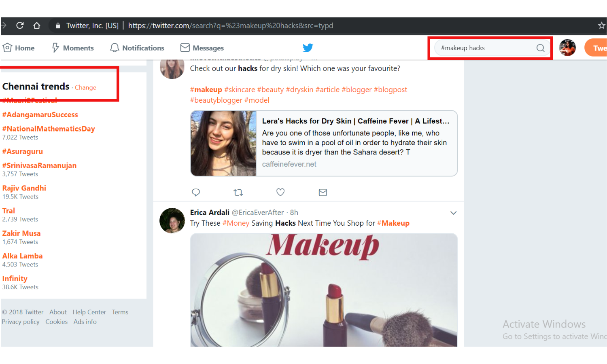Click the Twitter bird logo
Screen dimensions: 607x364
308,48
